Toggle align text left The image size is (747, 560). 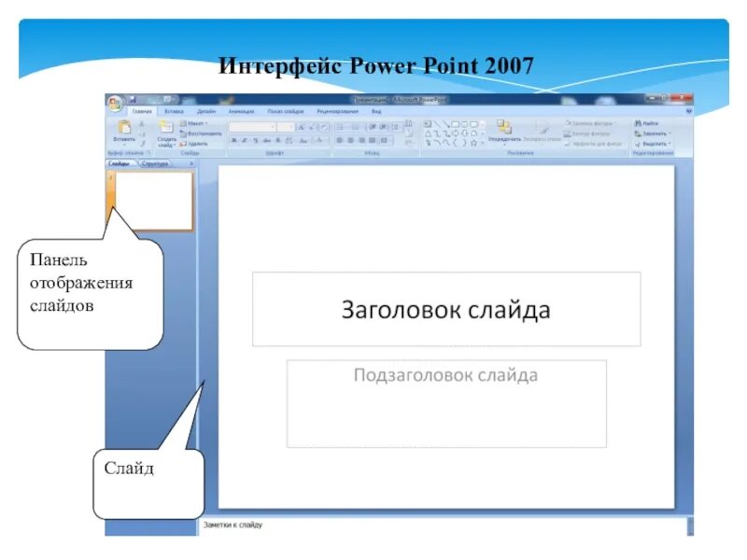coord(340,141)
